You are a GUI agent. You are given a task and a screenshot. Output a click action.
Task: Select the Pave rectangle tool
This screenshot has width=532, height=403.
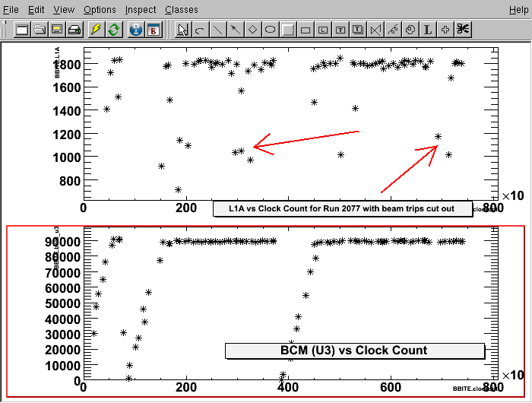(x=306, y=30)
